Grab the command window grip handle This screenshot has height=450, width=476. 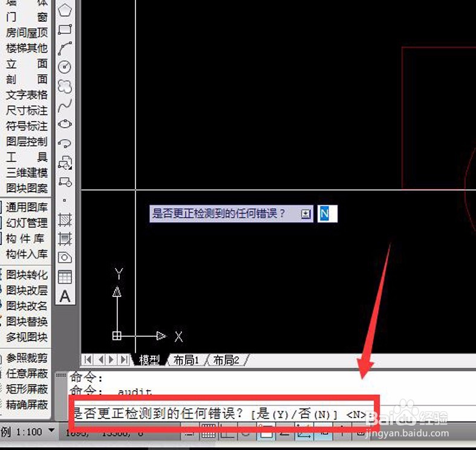(61, 376)
